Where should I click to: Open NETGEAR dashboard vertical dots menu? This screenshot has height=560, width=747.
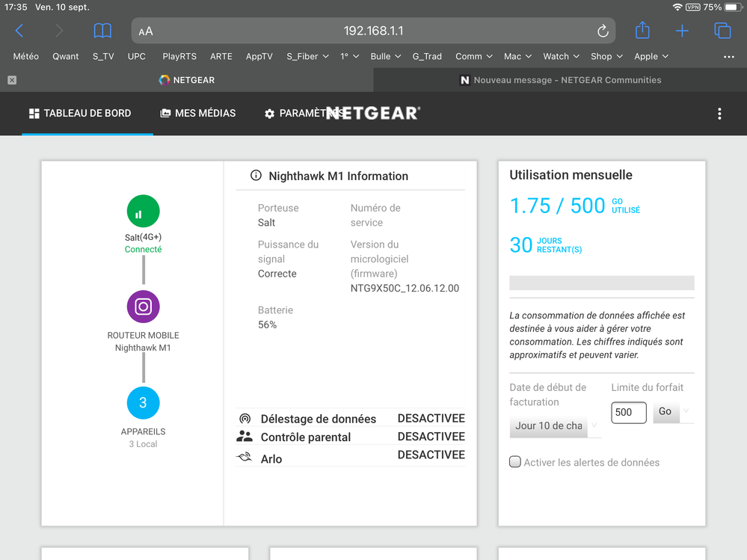pyautogui.click(x=719, y=114)
